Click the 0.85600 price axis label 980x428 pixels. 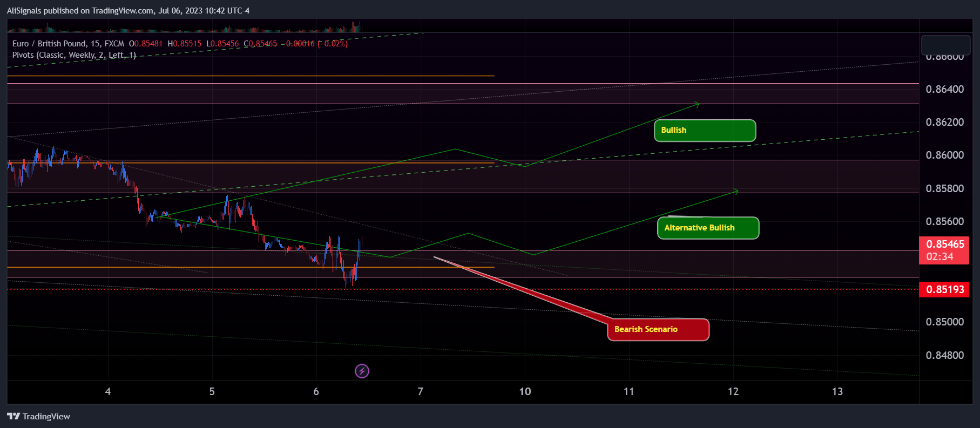944,222
